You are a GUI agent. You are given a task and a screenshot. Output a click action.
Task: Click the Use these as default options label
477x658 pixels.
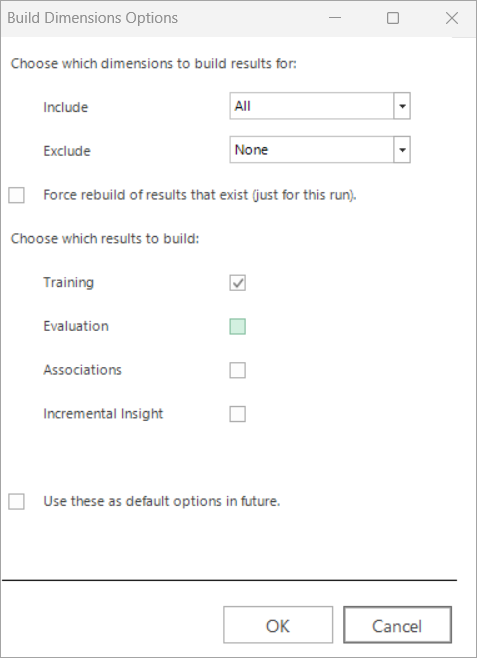coord(162,501)
